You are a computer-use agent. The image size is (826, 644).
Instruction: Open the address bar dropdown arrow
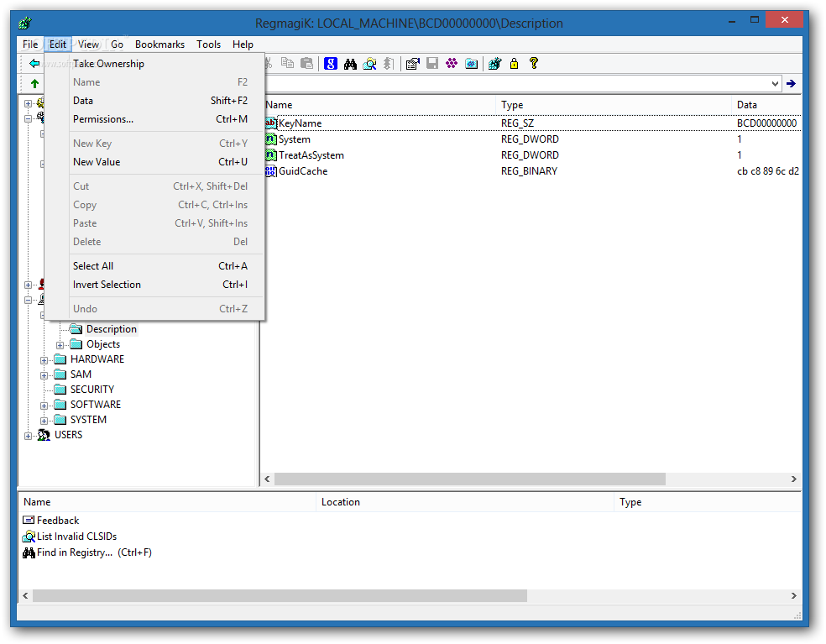(775, 83)
